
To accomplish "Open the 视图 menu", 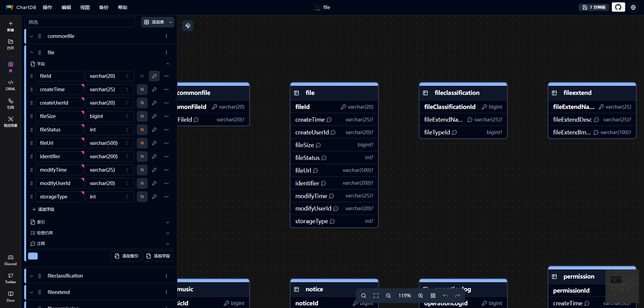I will click(x=85, y=7).
